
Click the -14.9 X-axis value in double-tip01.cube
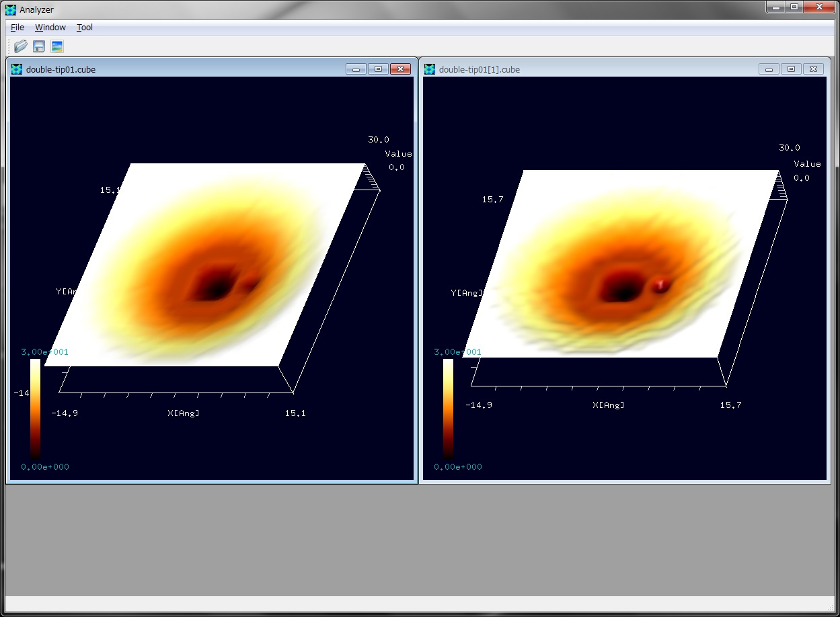coord(65,413)
